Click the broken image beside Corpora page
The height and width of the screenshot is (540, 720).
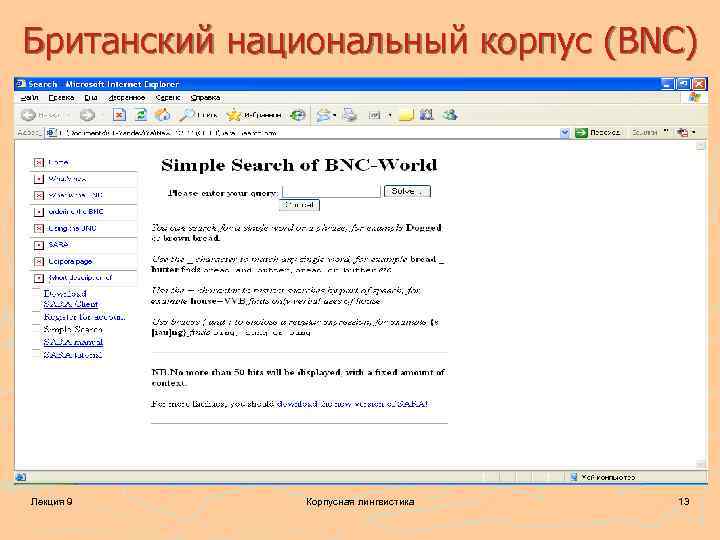pos(39,261)
